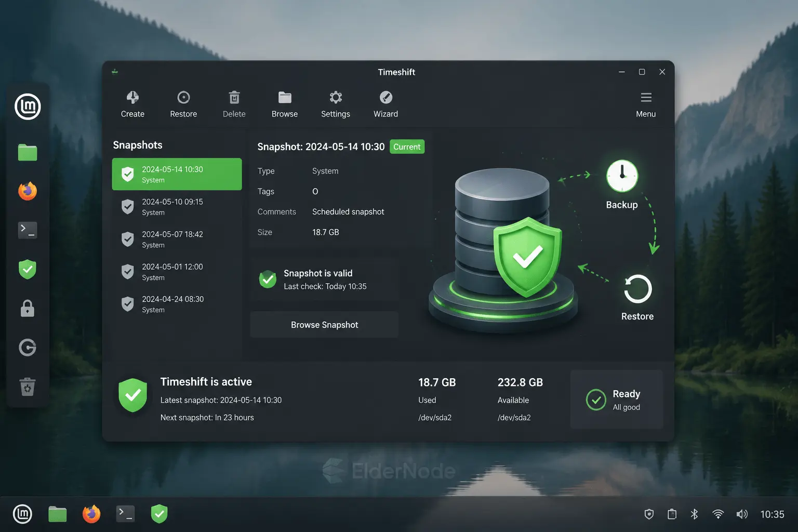This screenshot has width=798, height=532.
Task: Click the Timeshift is active shield icon
Action: click(132, 395)
